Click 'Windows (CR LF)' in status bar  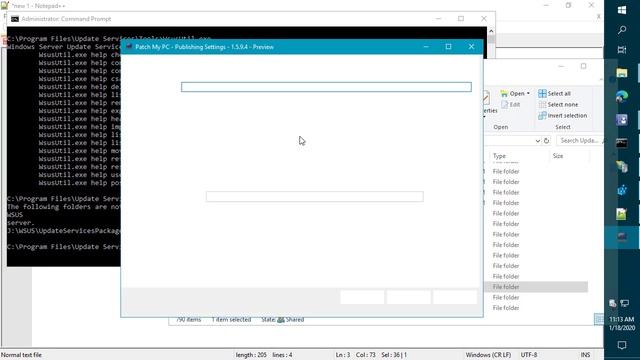pyautogui.click(x=488, y=355)
